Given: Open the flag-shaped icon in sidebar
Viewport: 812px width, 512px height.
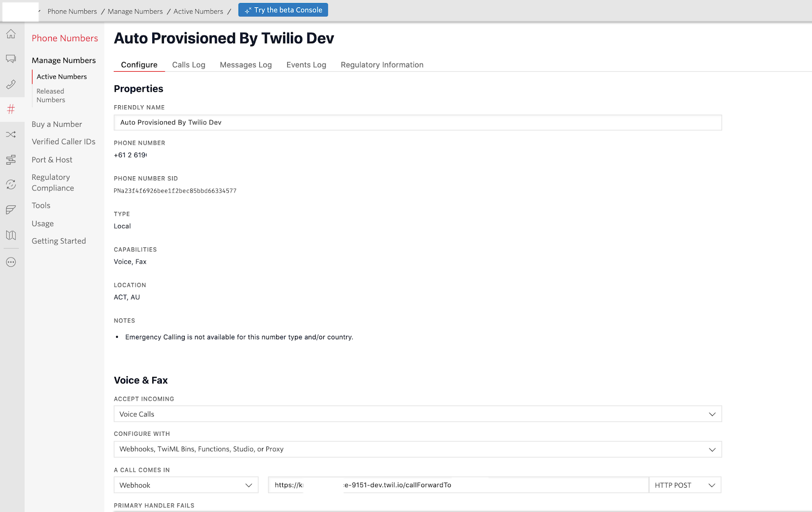Looking at the screenshot, I should click(x=11, y=210).
